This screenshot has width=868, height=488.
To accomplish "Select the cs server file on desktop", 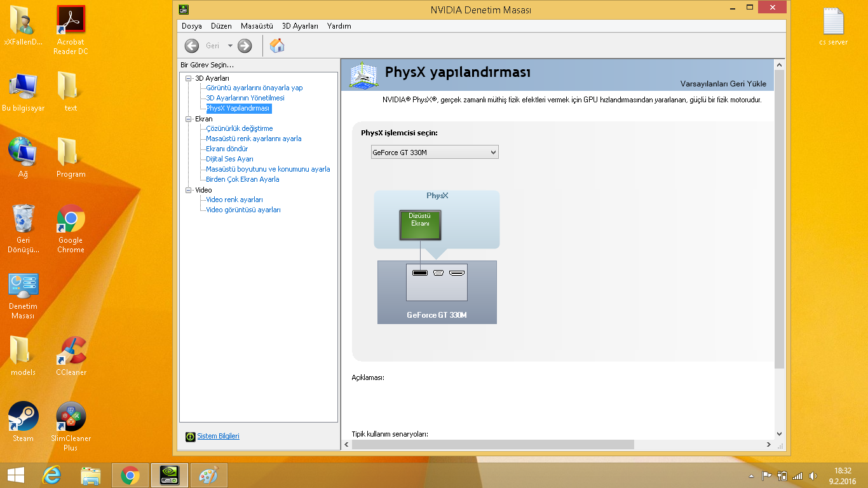I will point(833,26).
